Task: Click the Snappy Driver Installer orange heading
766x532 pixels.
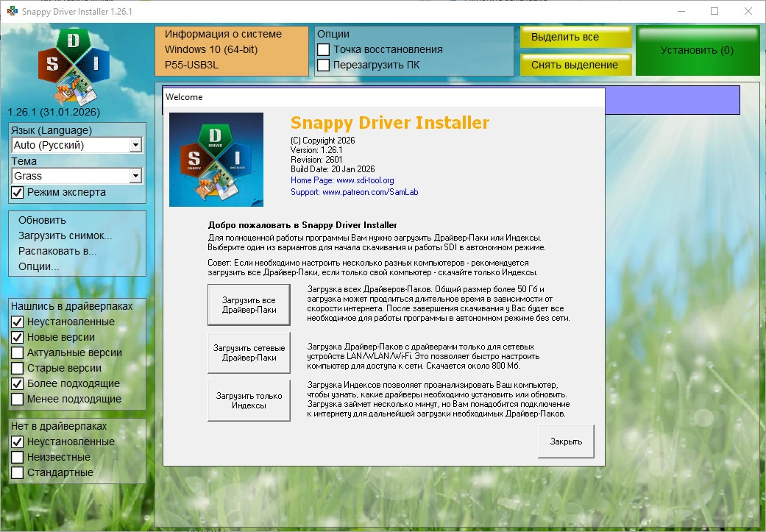Action: [389, 123]
